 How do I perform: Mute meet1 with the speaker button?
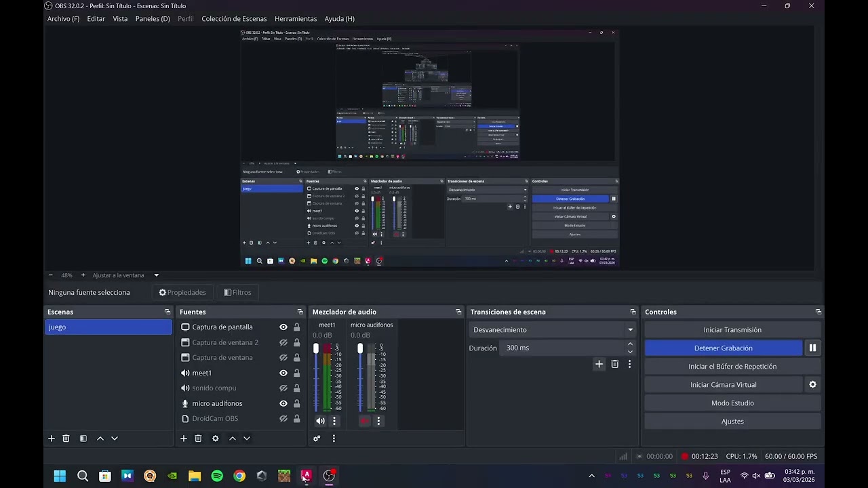320,421
